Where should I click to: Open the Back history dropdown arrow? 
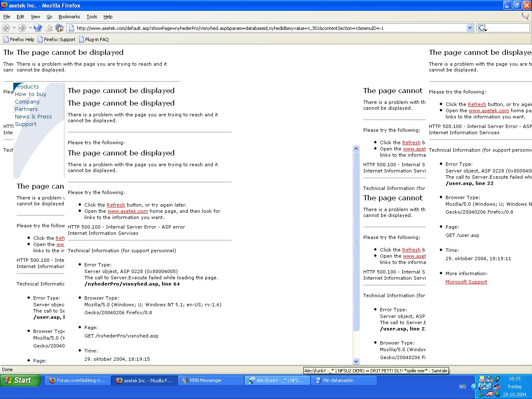pyautogui.click(x=14, y=28)
